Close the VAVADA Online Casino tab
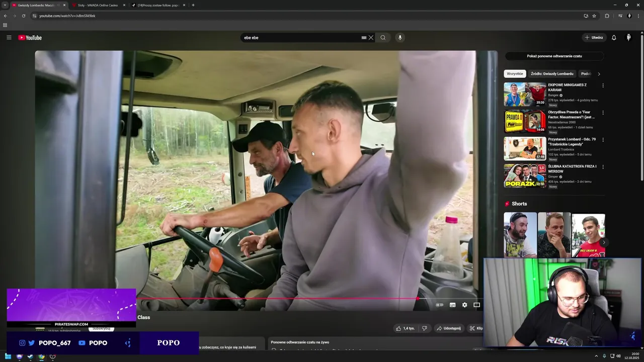Screen dimensions: 644x362 coord(124,5)
